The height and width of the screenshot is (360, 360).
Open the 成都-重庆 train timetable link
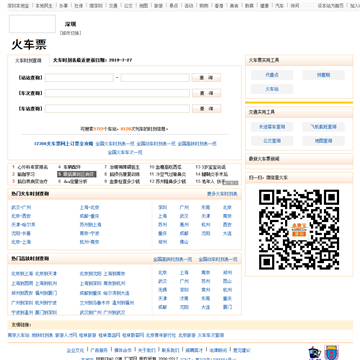click(89, 216)
